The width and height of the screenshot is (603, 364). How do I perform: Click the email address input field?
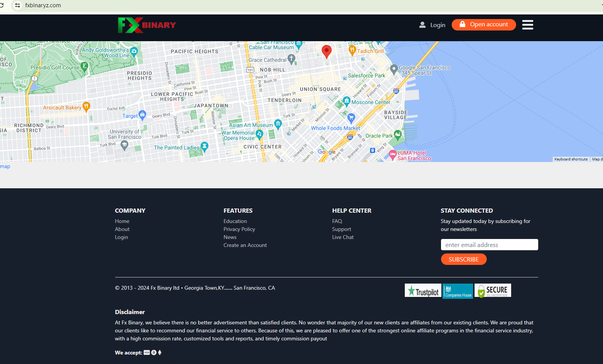tap(489, 245)
